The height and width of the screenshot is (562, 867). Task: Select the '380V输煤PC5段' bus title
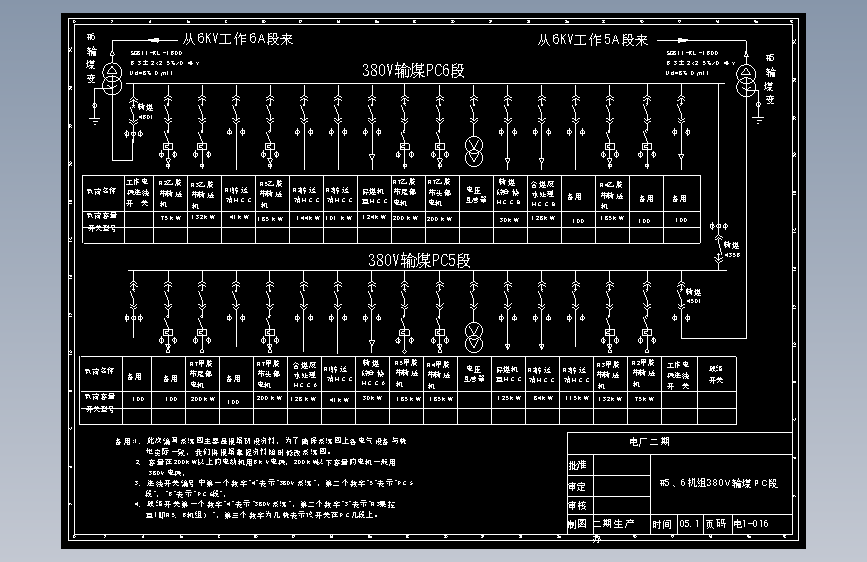pyautogui.click(x=419, y=261)
